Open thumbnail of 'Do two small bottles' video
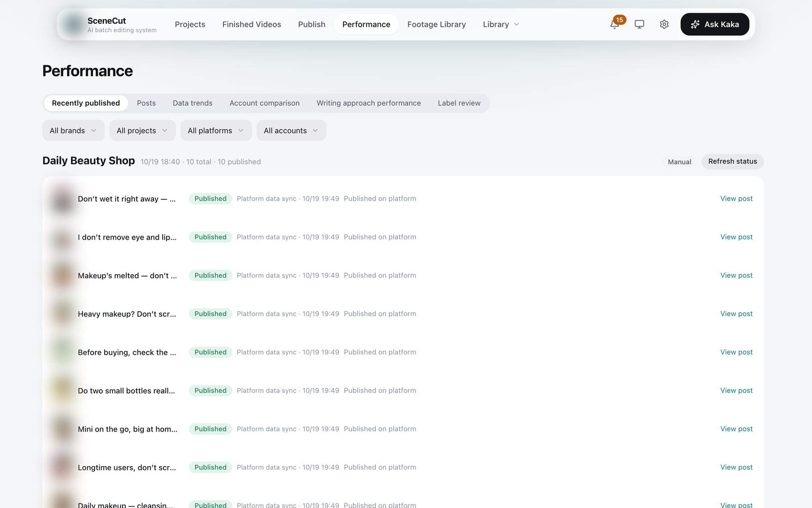812x508 pixels. [62, 391]
